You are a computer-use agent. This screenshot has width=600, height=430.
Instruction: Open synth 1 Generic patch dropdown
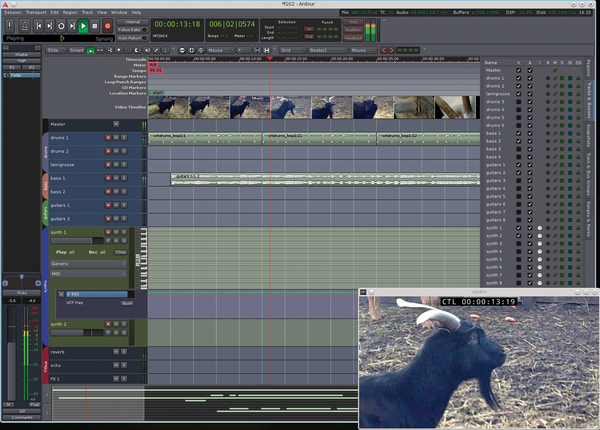pyautogui.click(x=88, y=264)
